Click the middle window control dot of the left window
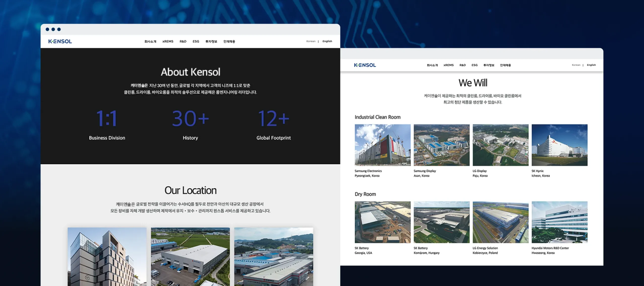644x286 pixels. click(53, 29)
